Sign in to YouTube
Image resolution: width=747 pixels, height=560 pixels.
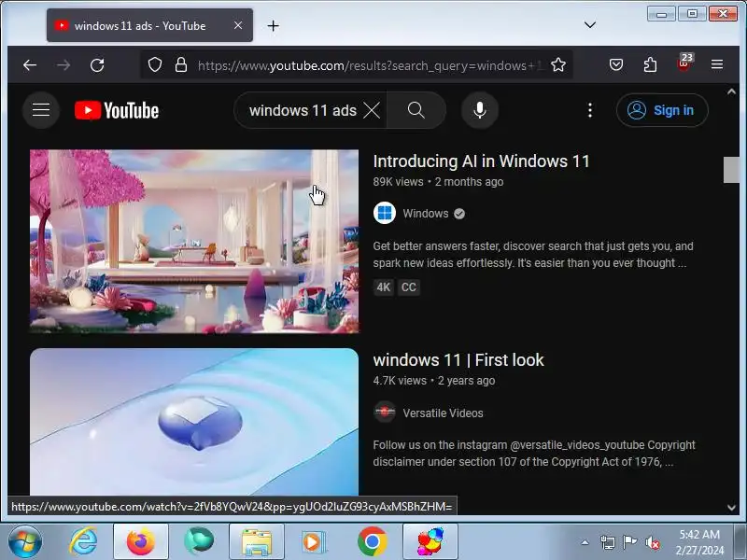click(662, 110)
